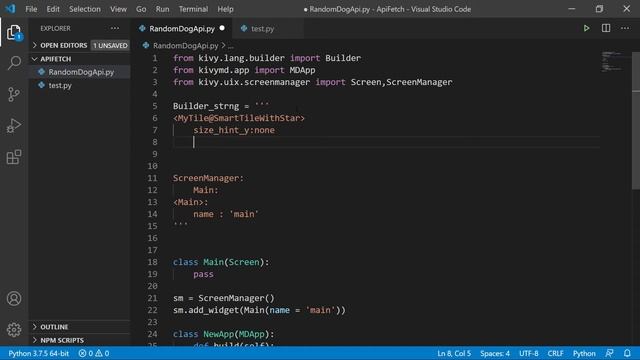Open the View menu
Image resolution: width=640 pixels, height=360 pixels.
click(118, 9)
